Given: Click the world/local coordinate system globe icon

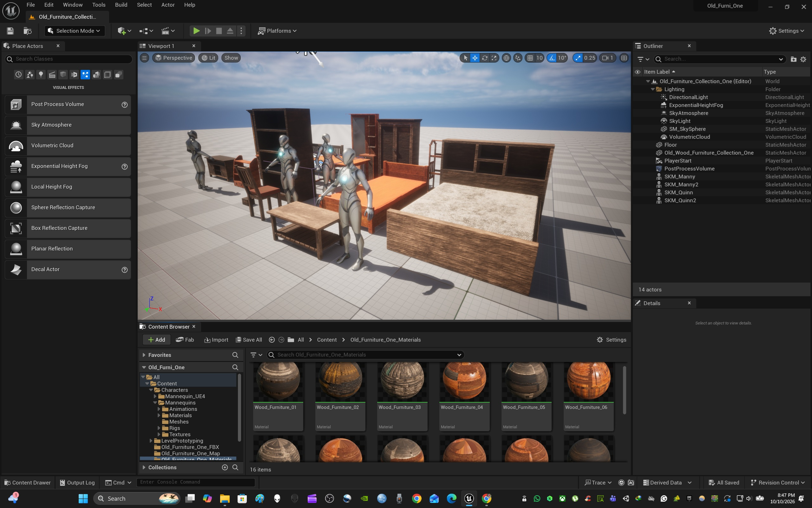Looking at the screenshot, I should tap(506, 58).
